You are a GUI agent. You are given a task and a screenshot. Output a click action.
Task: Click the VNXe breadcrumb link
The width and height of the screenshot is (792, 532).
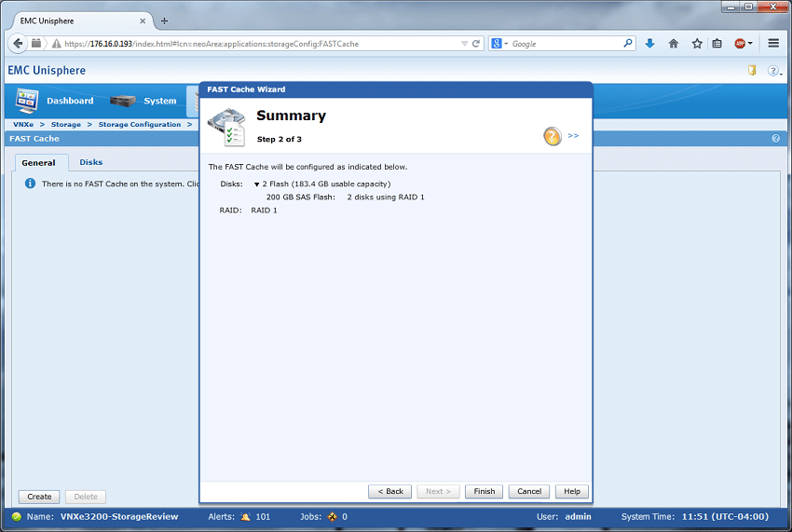click(23, 124)
